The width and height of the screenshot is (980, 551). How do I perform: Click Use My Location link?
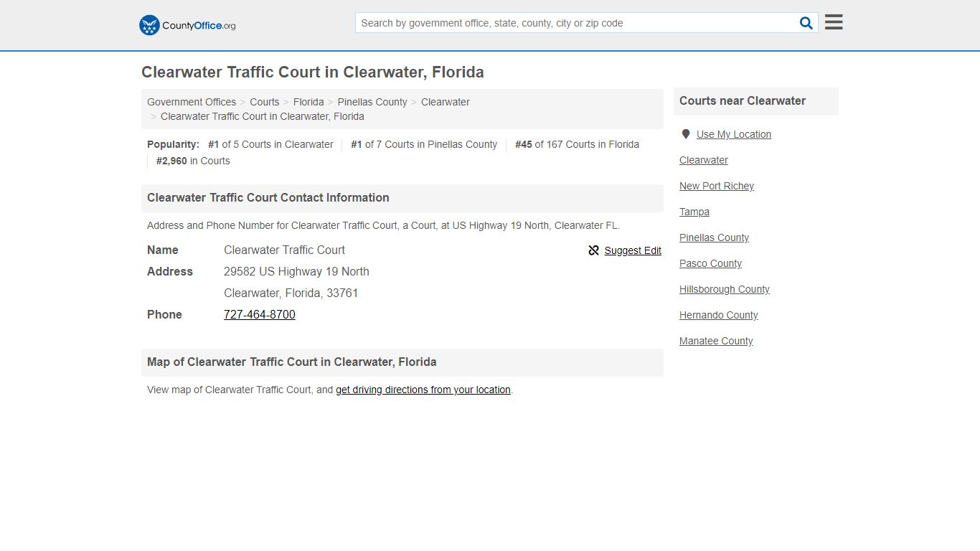734,134
